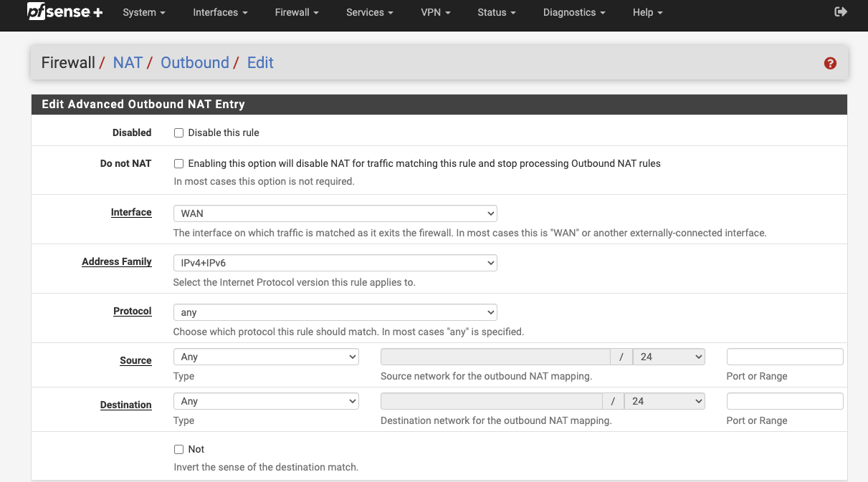Screen dimensions: 868x482
Task: Toggle the Not destination invert checkbox
Action: 179,450
